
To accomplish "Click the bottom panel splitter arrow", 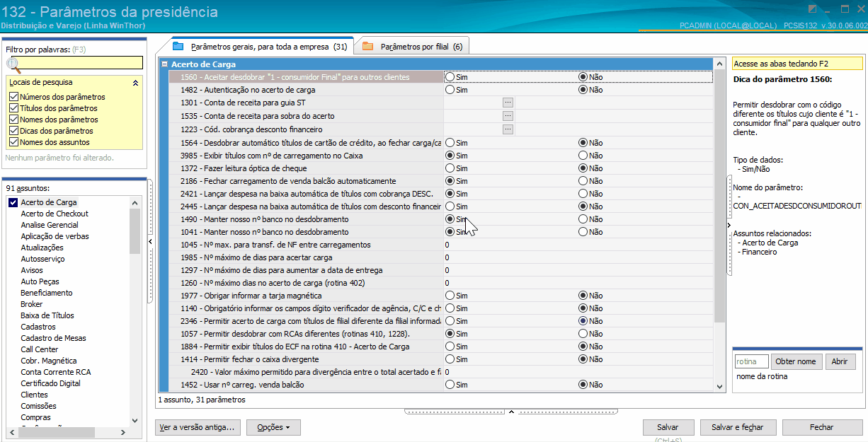I will point(511,411).
